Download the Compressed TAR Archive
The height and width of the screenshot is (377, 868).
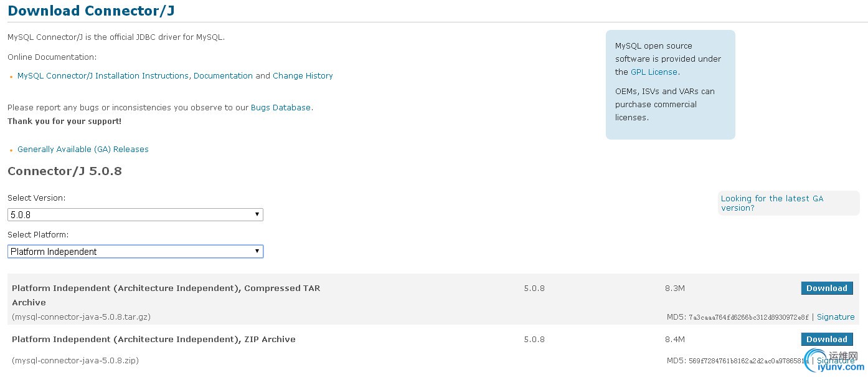pos(827,288)
